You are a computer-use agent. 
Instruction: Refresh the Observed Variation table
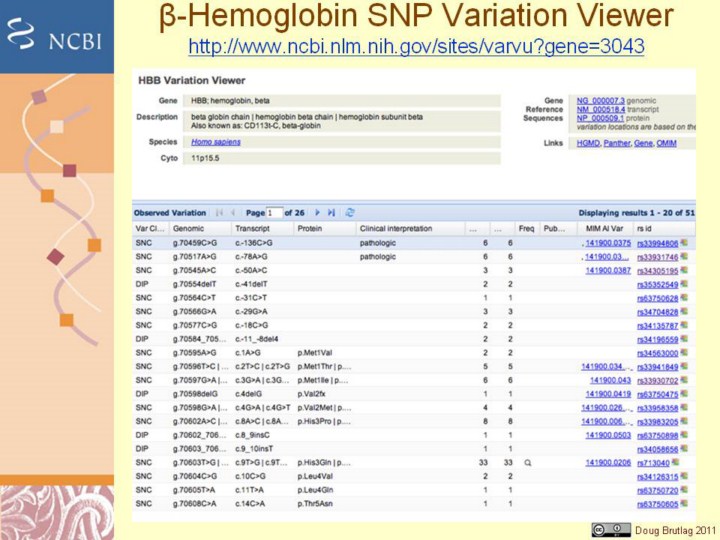tap(349, 213)
